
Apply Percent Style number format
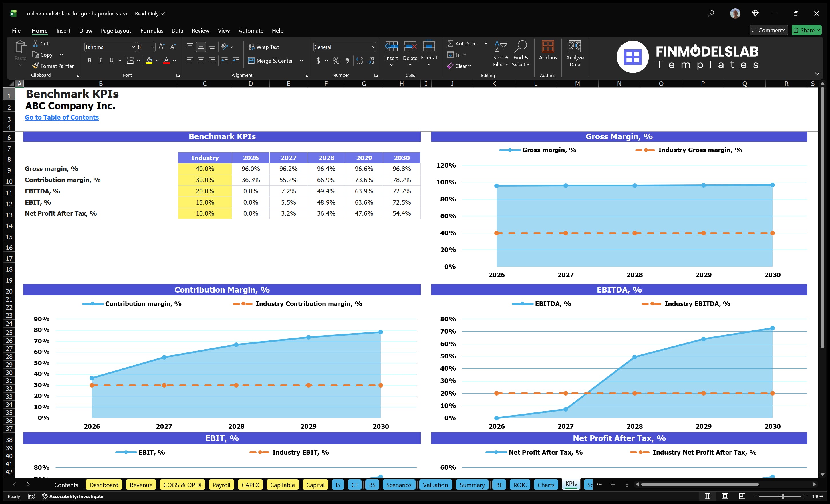click(x=336, y=61)
